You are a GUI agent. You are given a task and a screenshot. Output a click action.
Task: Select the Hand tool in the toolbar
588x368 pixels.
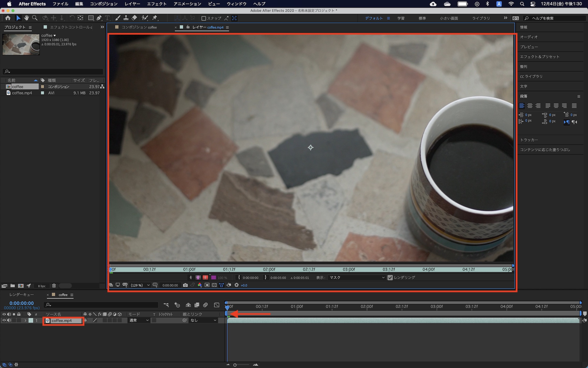26,18
